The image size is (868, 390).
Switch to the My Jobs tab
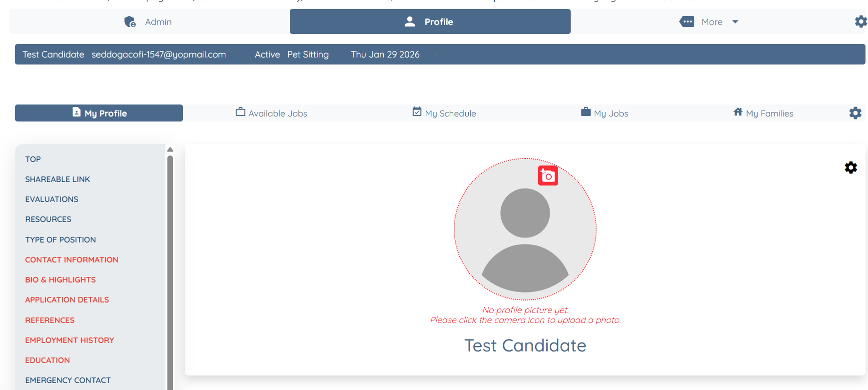tap(604, 113)
